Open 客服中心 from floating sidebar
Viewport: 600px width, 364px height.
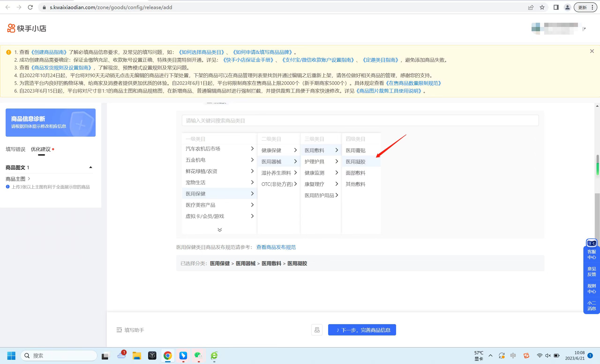pos(591,255)
